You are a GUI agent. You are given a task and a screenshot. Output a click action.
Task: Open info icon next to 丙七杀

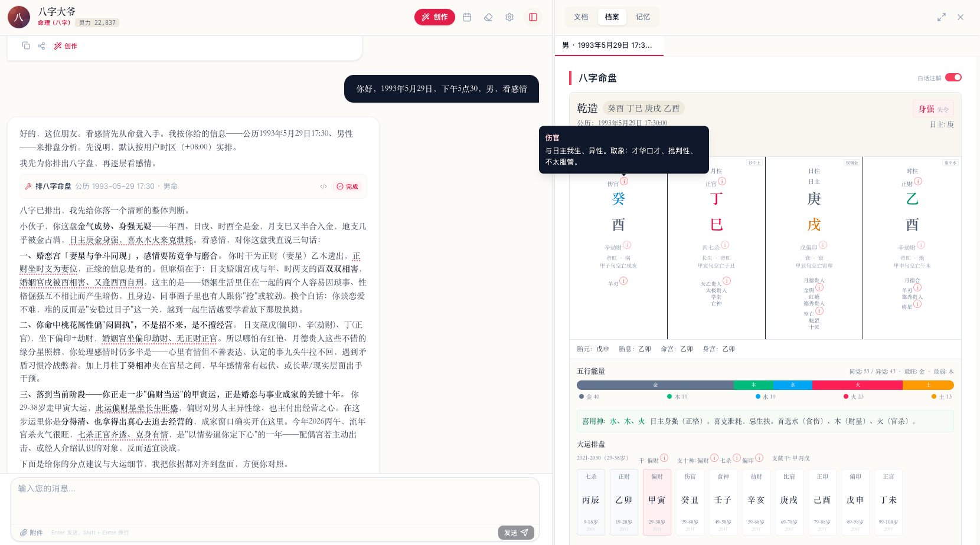(x=725, y=245)
